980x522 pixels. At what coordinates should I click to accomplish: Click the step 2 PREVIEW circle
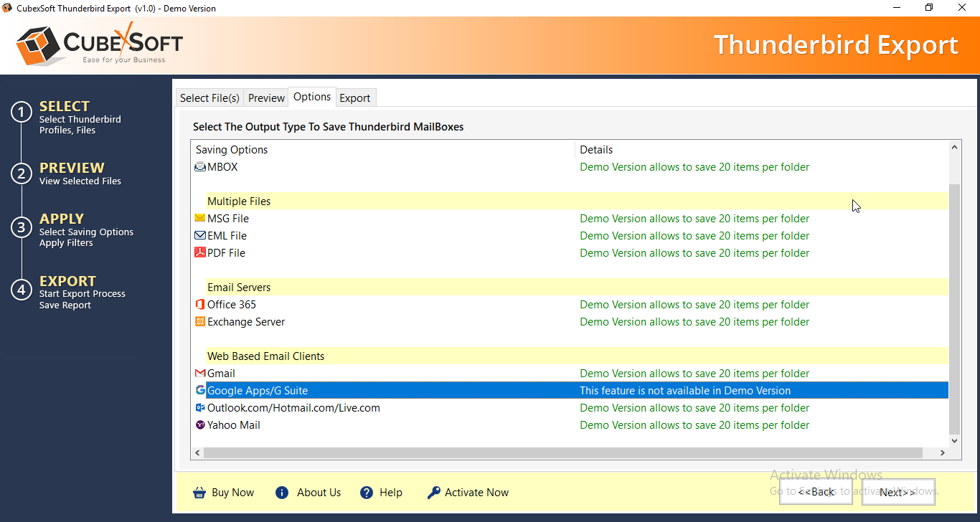tap(22, 174)
